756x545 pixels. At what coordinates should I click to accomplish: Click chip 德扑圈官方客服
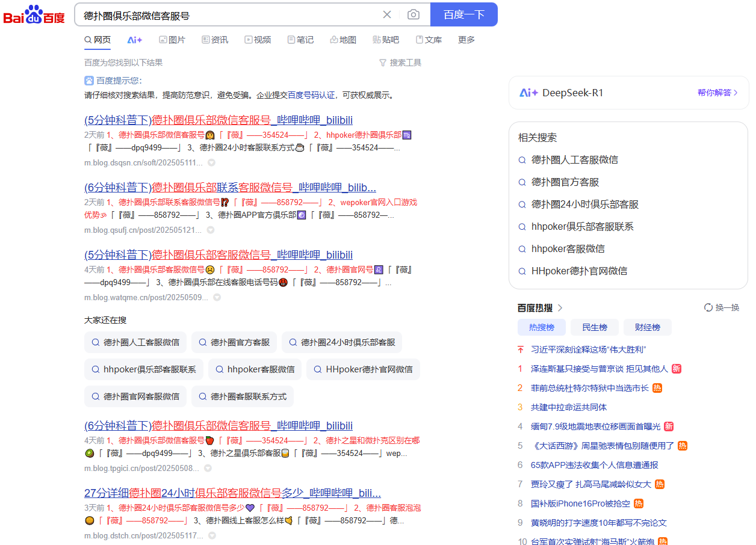click(234, 342)
